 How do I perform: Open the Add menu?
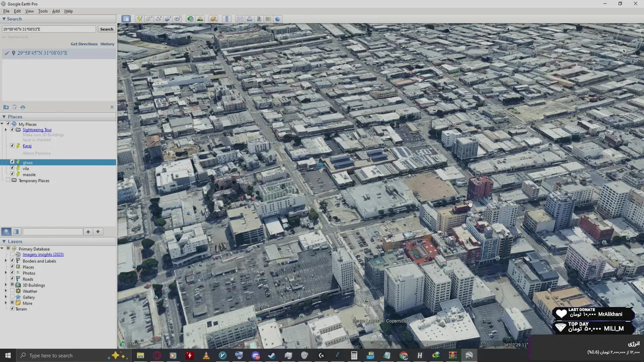click(x=56, y=11)
